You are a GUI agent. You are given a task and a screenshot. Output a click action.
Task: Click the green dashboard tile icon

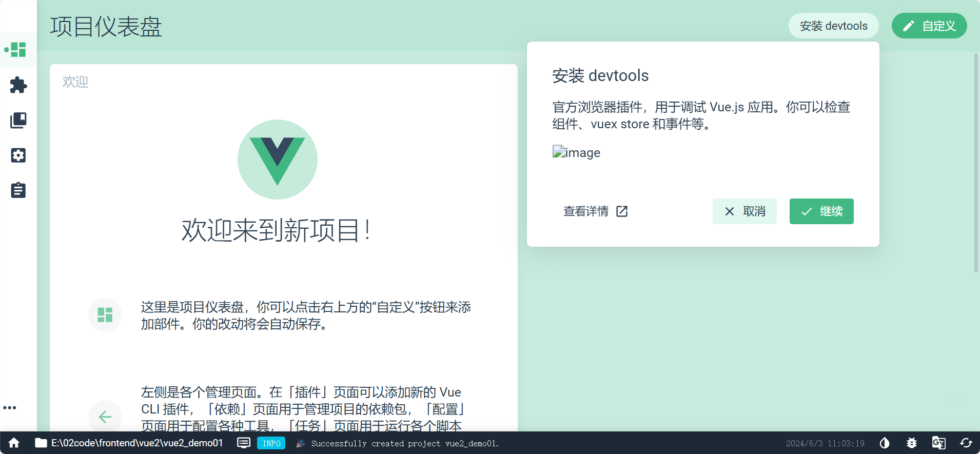coord(105,314)
